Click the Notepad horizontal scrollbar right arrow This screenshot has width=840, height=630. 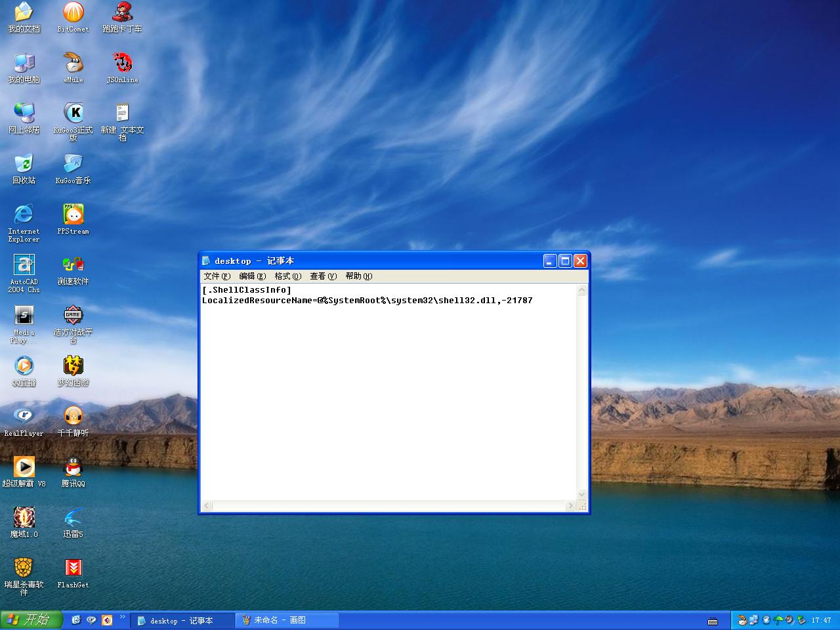(x=571, y=506)
